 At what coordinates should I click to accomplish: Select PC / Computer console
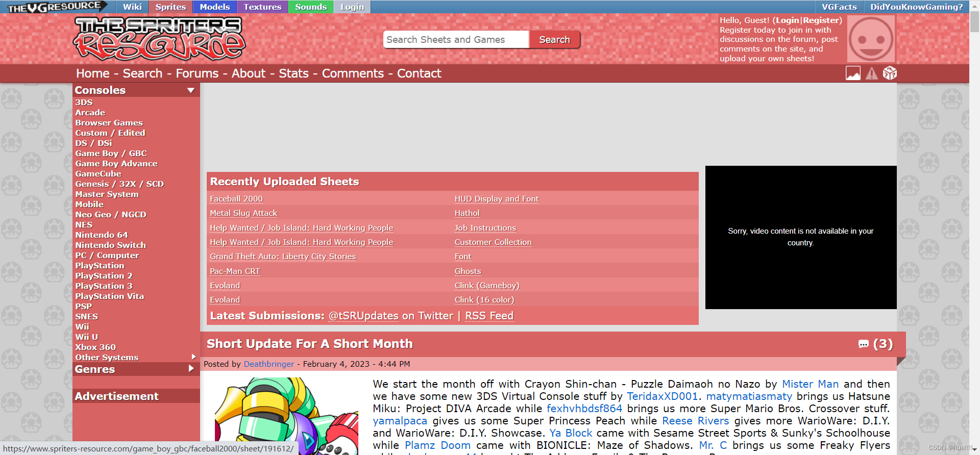(107, 255)
